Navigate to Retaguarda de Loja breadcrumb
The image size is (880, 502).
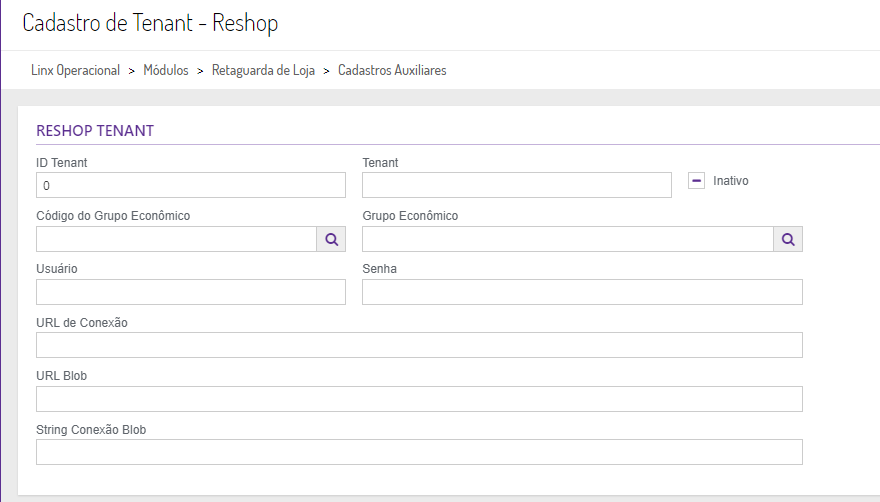click(263, 71)
